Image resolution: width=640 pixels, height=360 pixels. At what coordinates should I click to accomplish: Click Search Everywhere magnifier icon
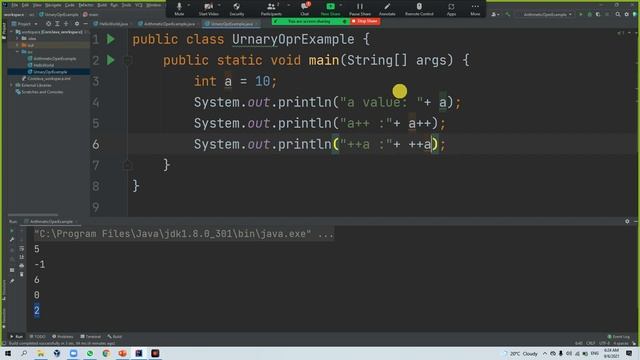coord(618,14)
